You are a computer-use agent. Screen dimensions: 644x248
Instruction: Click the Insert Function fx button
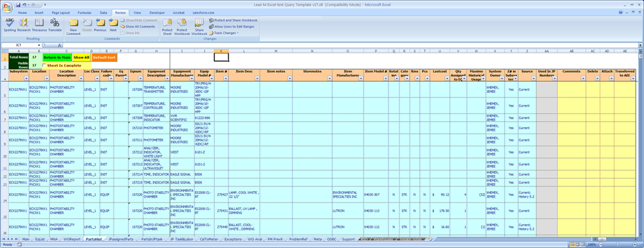[x=59, y=45]
